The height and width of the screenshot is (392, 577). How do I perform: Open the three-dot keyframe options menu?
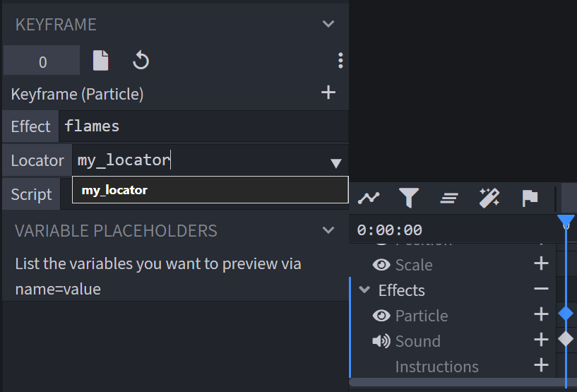340,60
